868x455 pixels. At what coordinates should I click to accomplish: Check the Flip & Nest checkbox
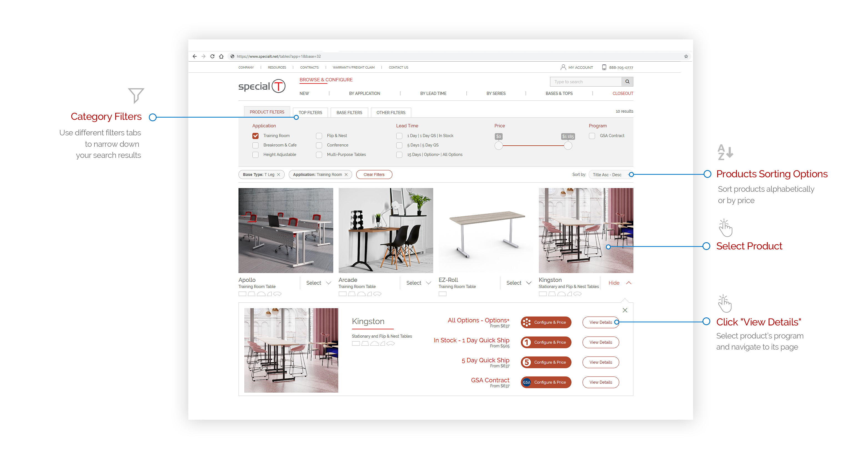319,136
